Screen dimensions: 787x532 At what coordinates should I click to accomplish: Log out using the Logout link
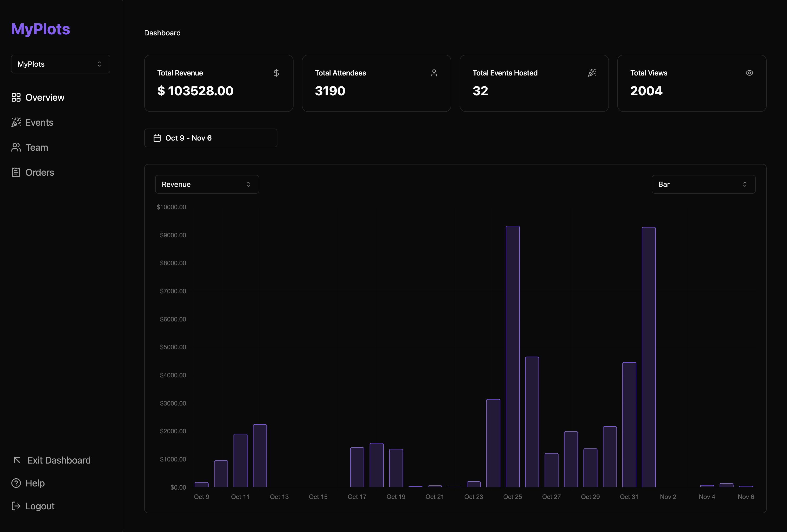[33, 506]
